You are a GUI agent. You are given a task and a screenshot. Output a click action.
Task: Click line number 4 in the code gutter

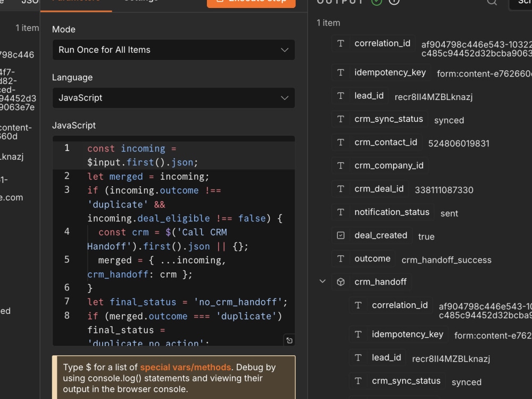(x=67, y=231)
